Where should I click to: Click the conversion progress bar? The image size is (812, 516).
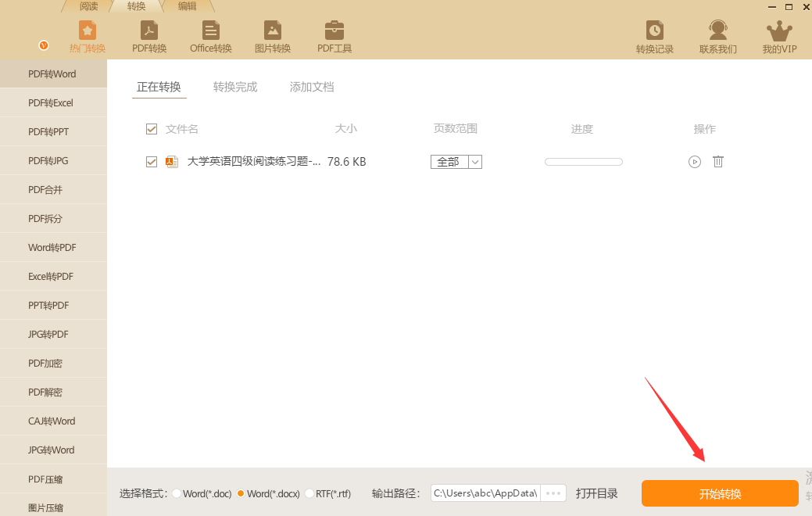coord(584,162)
